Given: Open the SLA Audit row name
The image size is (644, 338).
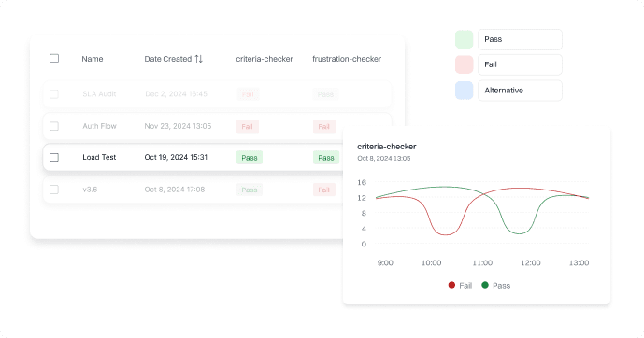Looking at the screenshot, I should (x=99, y=94).
